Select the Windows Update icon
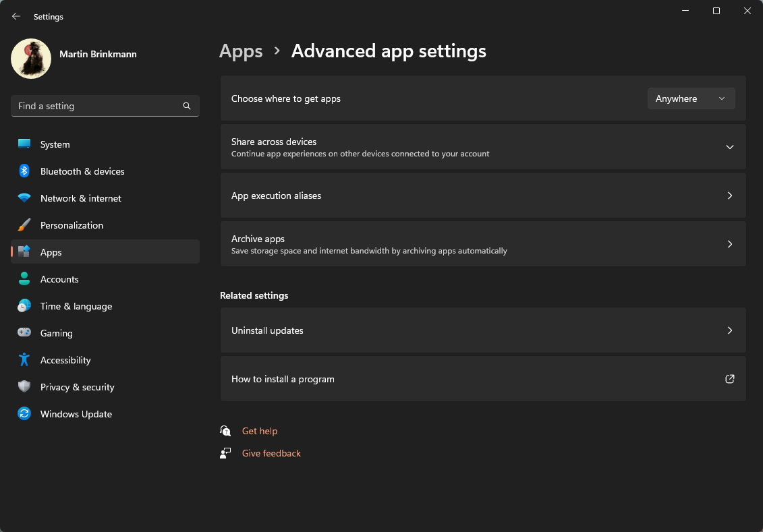This screenshot has width=763, height=532. pyautogui.click(x=24, y=413)
